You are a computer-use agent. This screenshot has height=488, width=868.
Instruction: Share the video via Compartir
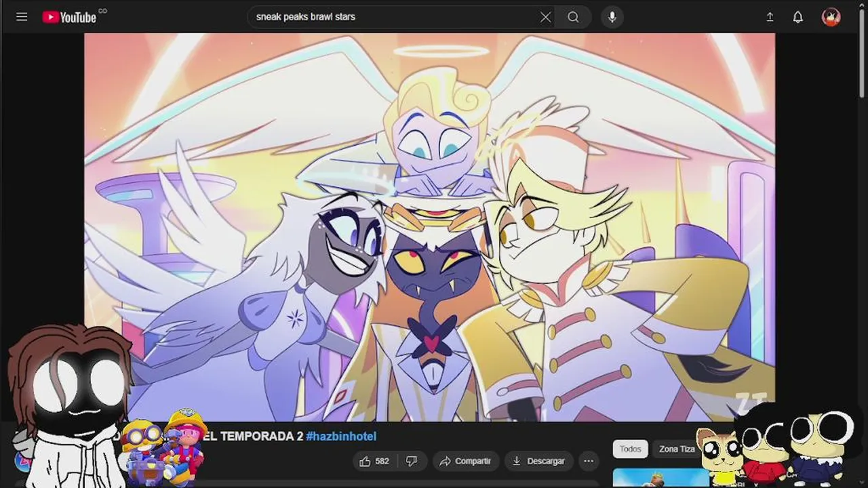(x=465, y=461)
